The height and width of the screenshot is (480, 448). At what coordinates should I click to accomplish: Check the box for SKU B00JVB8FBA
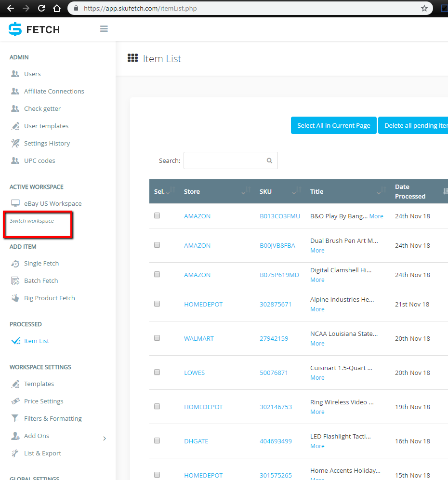point(157,245)
